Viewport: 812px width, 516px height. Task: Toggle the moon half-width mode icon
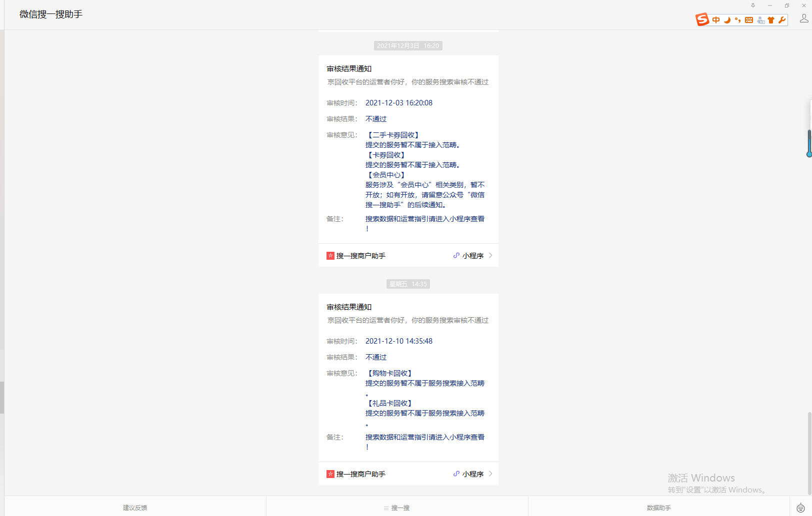pos(727,20)
